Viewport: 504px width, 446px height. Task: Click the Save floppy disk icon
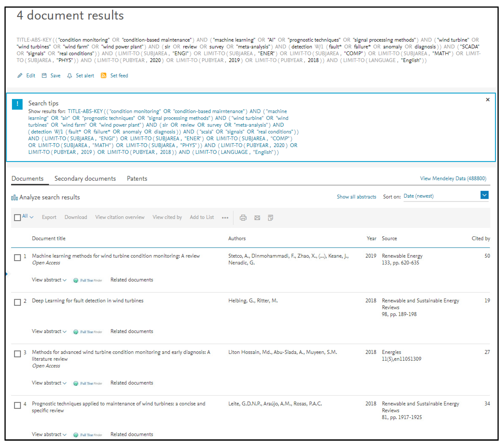coord(44,75)
